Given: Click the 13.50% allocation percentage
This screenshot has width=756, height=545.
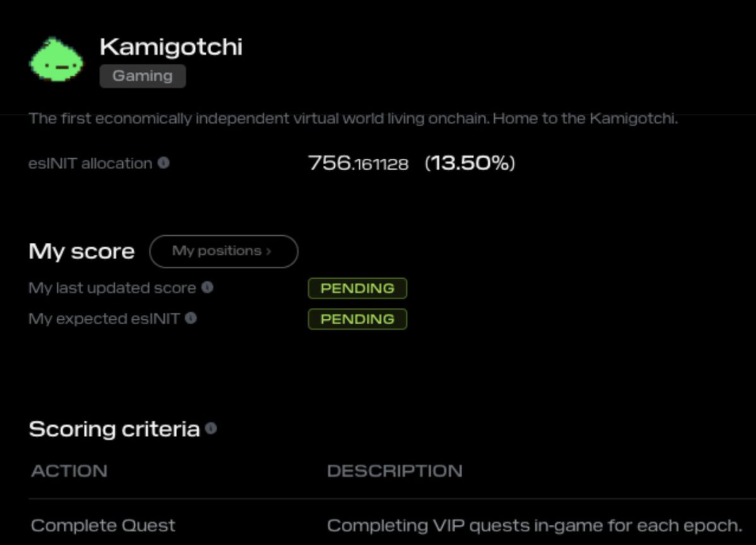Looking at the screenshot, I should coord(470,163).
